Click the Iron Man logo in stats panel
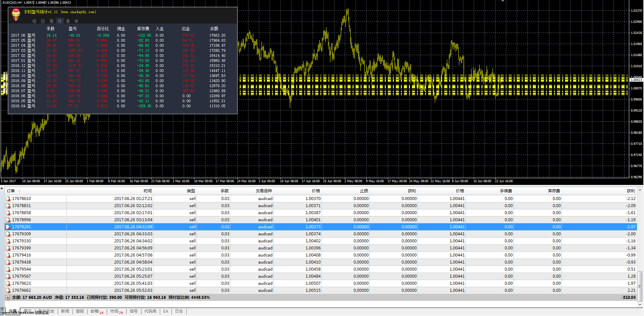The image size is (644, 316). point(16,14)
